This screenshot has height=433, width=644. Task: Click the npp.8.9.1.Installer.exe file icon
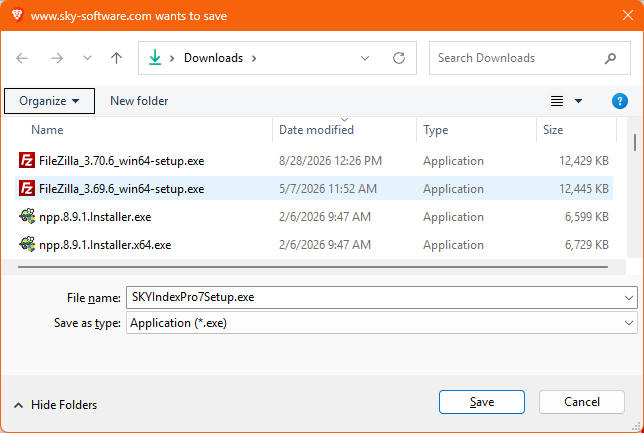click(x=27, y=216)
